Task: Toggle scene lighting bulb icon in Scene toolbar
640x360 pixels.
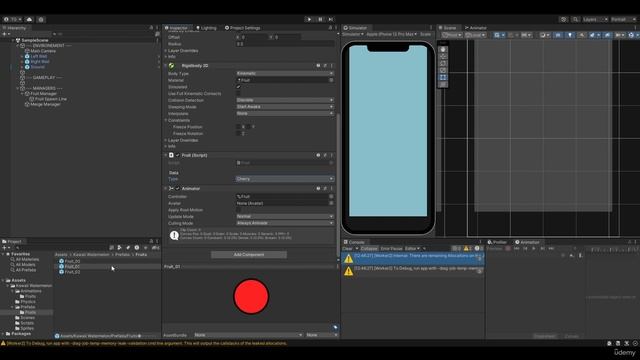Action: 570,35
